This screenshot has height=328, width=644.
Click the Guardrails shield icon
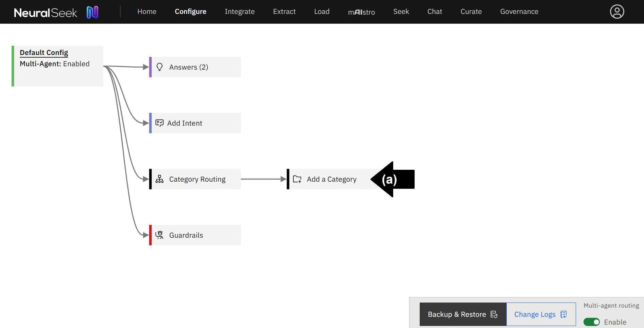159,235
